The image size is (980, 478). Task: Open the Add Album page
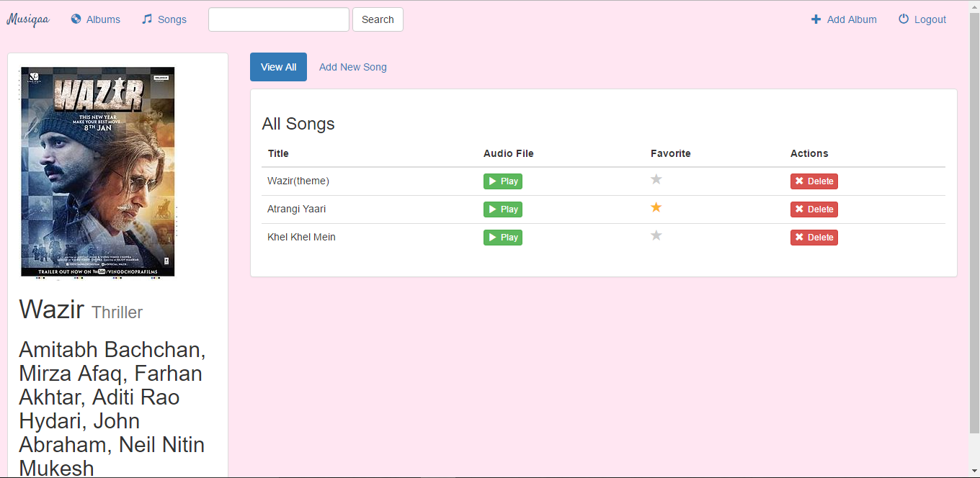(844, 19)
